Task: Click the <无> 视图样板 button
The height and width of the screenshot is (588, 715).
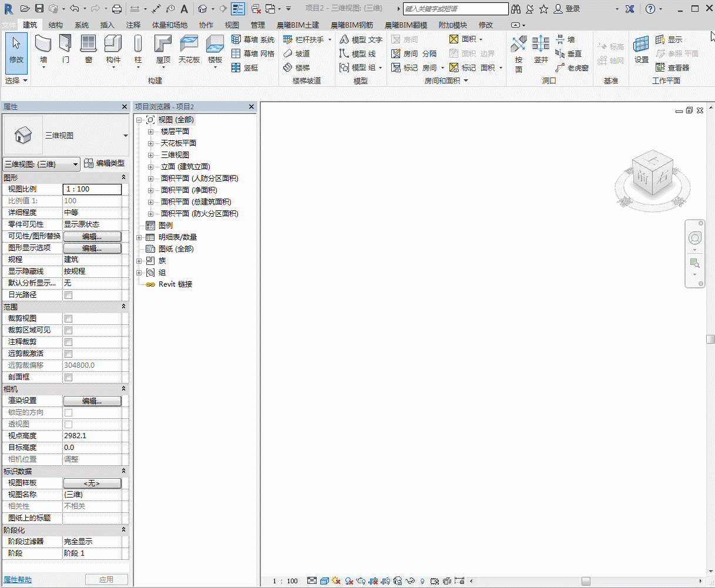Action: (92, 483)
